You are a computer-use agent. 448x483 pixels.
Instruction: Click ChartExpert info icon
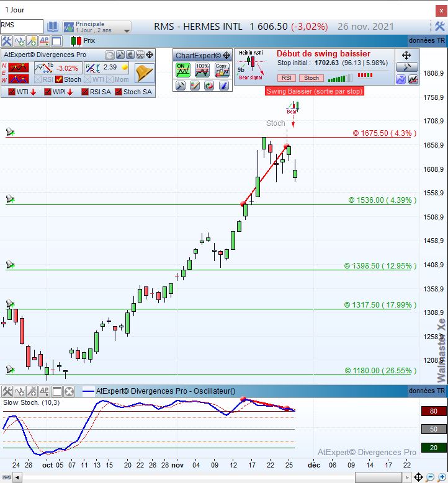(224, 86)
